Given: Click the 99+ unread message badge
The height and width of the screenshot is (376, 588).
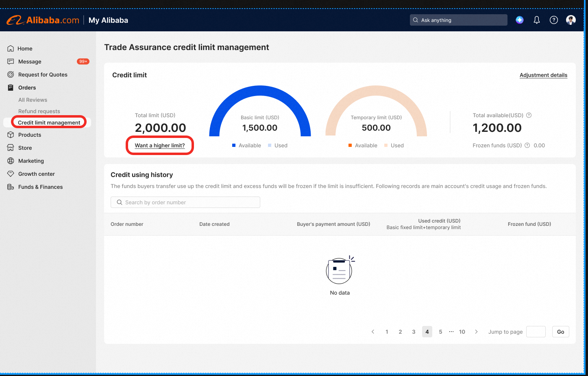Looking at the screenshot, I should [83, 61].
